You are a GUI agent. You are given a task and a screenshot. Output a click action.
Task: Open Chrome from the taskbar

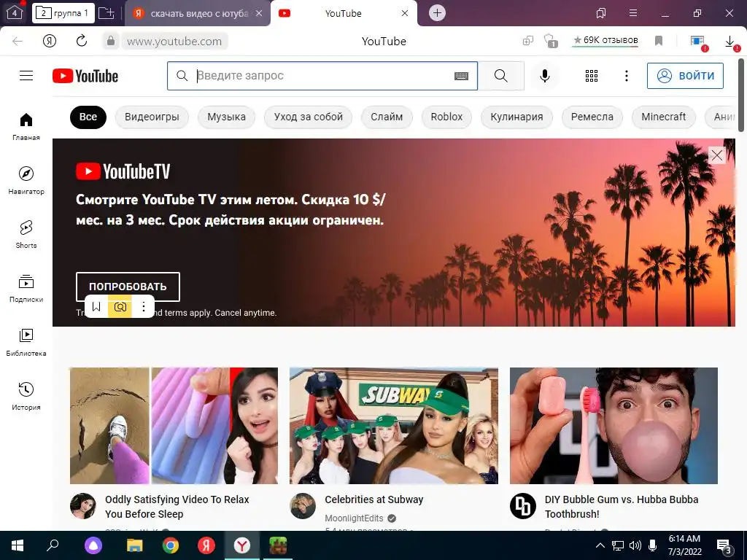click(x=171, y=545)
